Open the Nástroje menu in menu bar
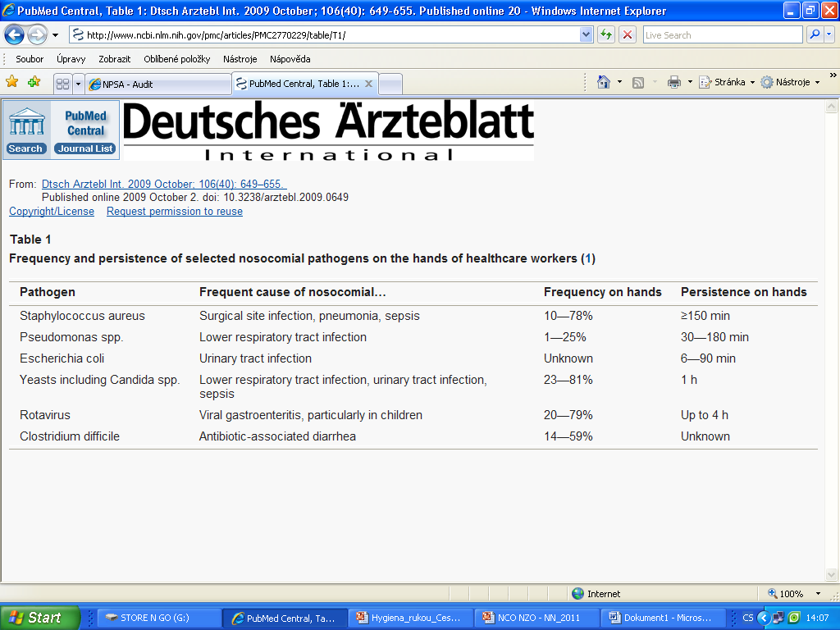 [x=240, y=59]
